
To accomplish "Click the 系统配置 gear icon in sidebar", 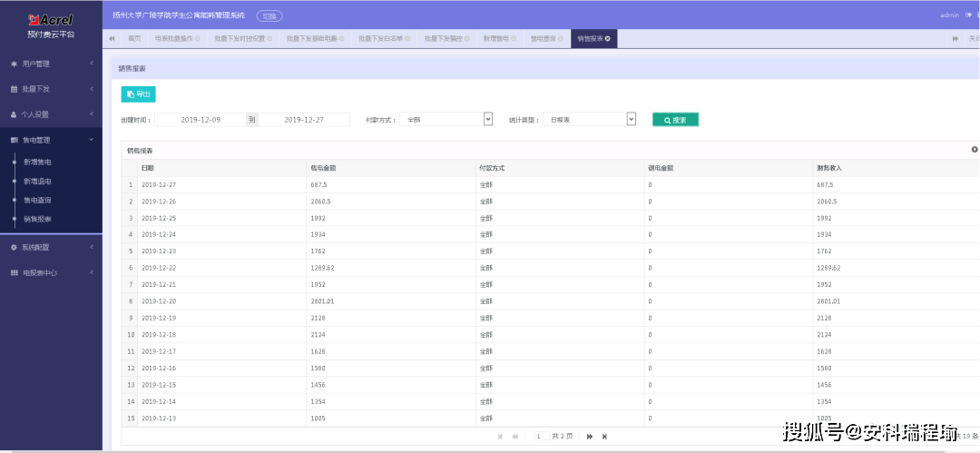I will 15,247.
